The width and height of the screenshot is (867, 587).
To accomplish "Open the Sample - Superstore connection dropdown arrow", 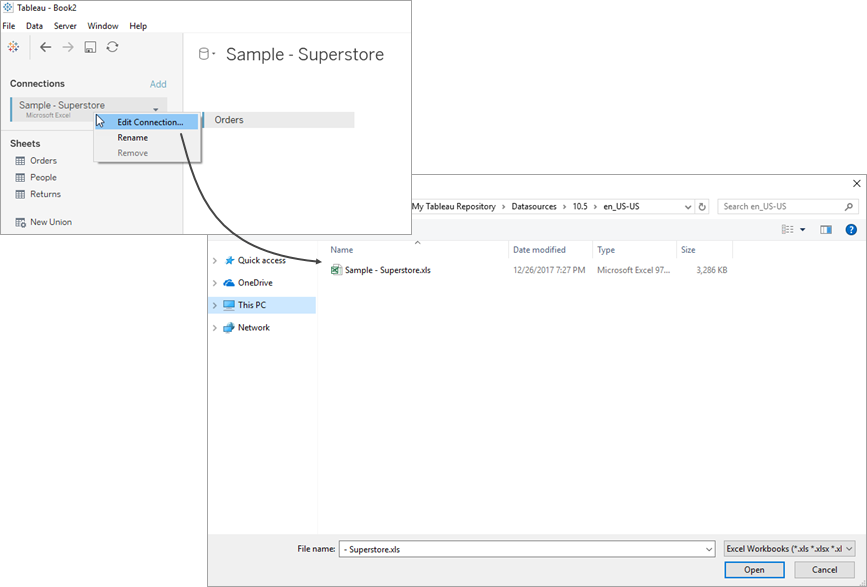I will point(156,109).
